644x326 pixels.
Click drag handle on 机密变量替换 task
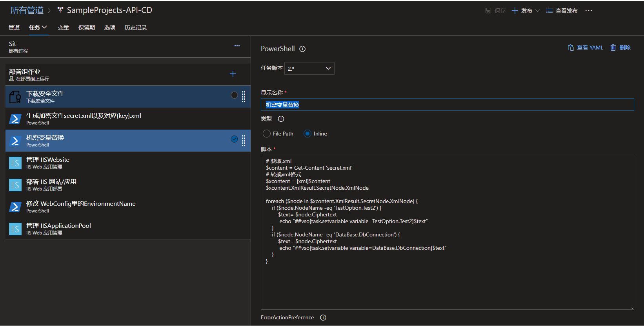244,140
